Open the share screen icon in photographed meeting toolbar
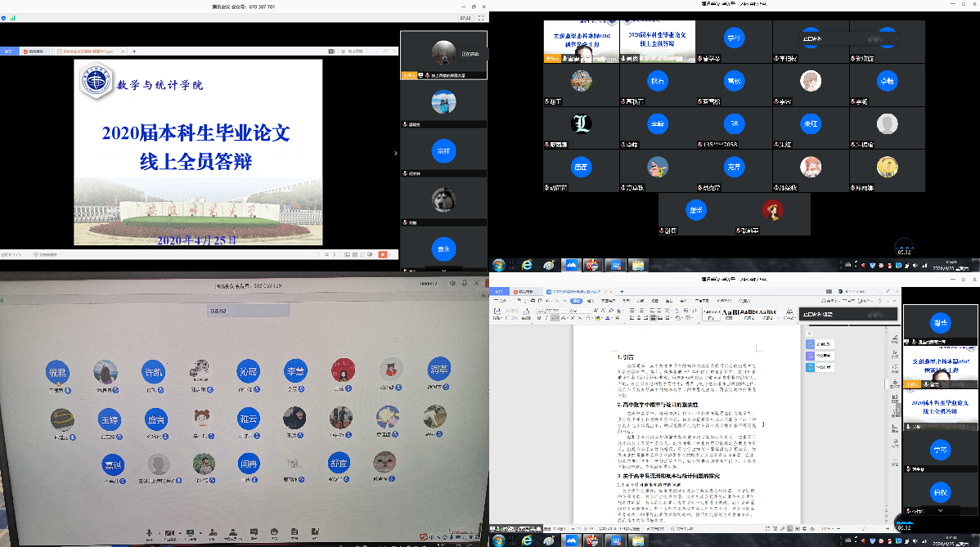Screen dimensions: 980x547 [190, 533]
